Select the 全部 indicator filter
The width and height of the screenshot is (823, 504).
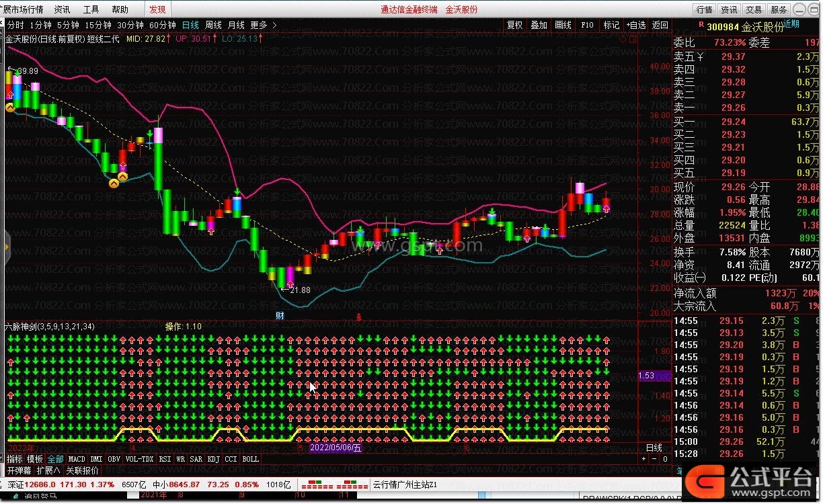coord(56,459)
